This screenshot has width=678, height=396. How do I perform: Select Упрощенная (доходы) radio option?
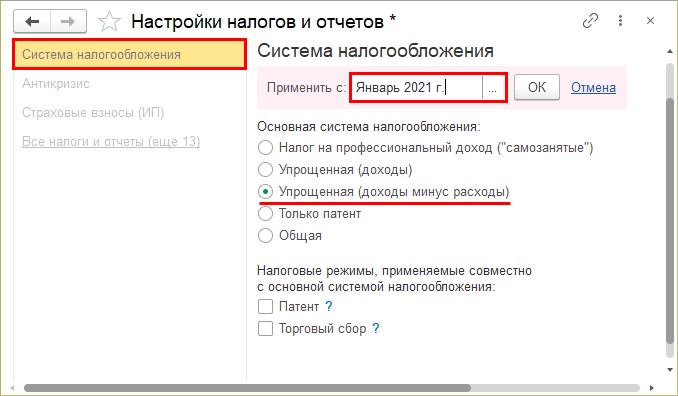coord(265,169)
